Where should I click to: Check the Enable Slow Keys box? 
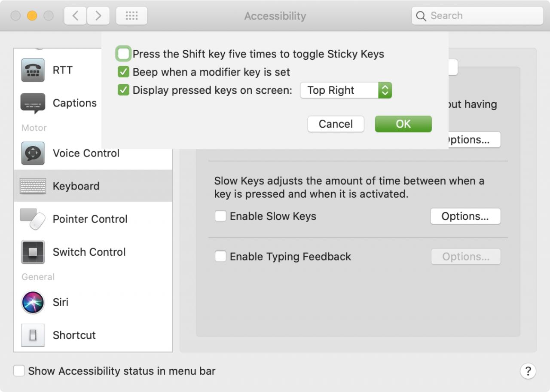pyautogui.click(x=220, y=216)
